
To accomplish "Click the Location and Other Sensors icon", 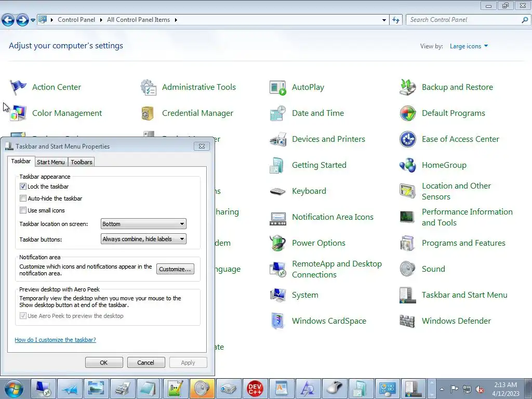I will [407, 191].
